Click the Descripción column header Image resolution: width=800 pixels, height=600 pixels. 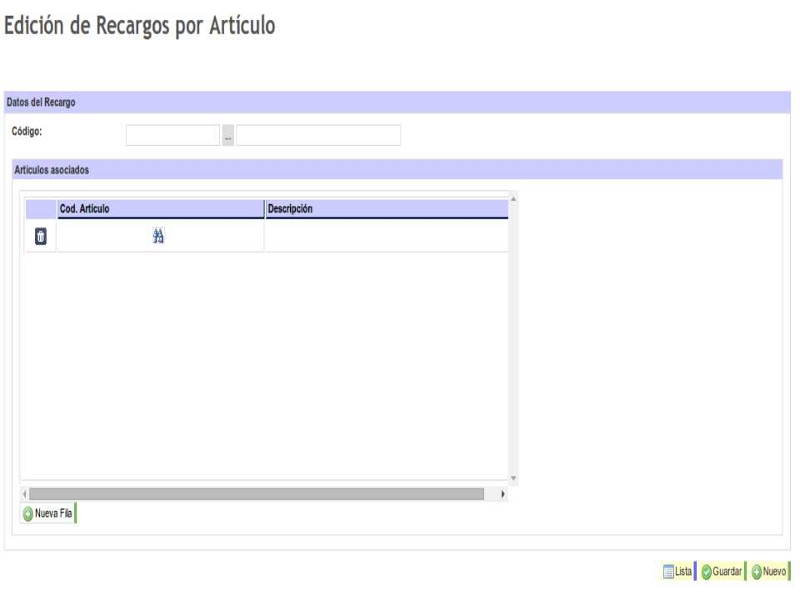(x=386, y=209)
